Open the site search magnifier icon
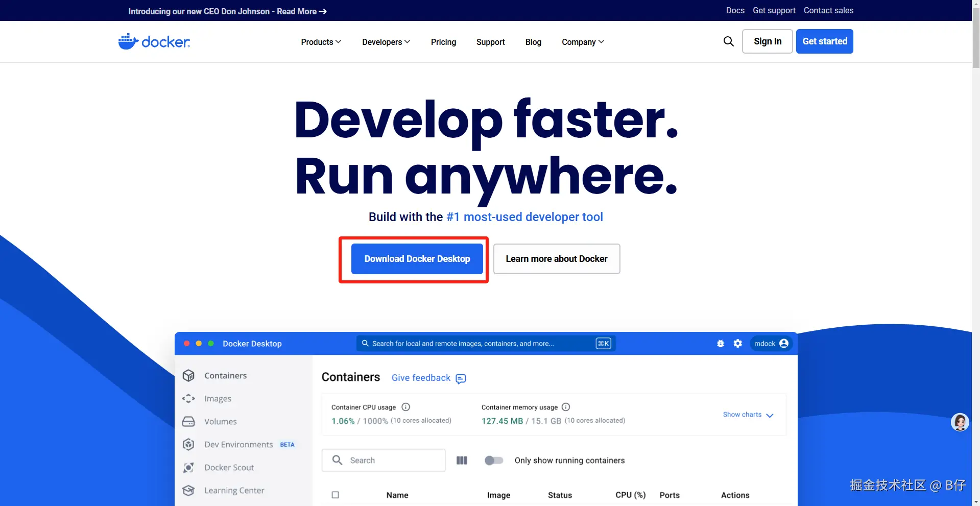 (x=729, y=41)
